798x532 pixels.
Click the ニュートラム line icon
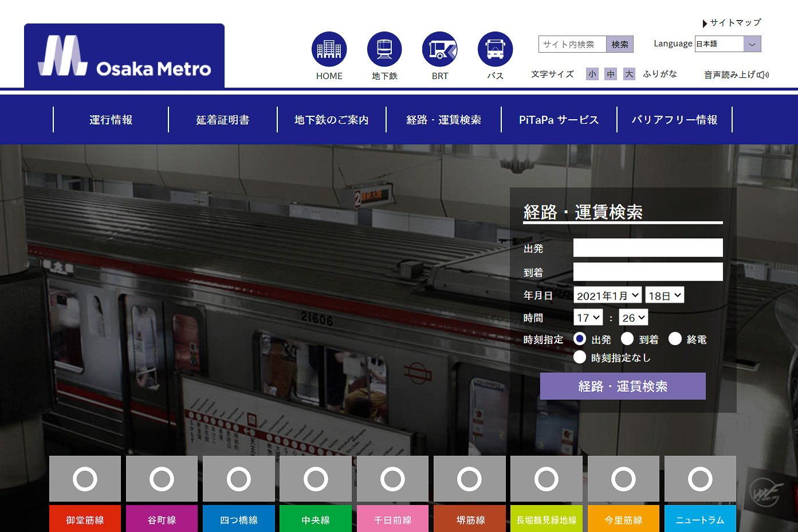tap(699, 478)
